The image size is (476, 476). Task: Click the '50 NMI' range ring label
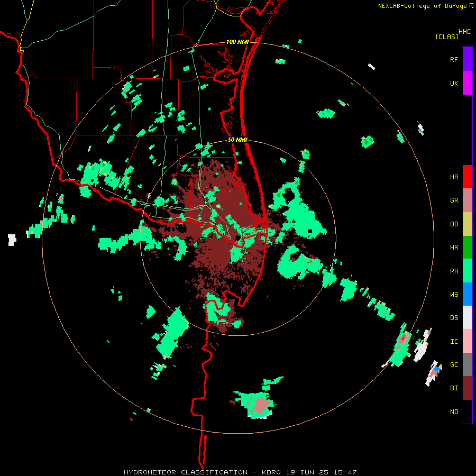(237, 140)
